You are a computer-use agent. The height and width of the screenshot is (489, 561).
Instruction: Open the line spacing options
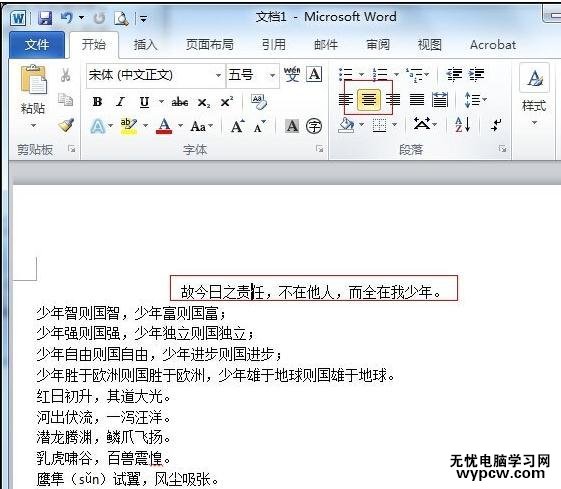pos(475,99)
